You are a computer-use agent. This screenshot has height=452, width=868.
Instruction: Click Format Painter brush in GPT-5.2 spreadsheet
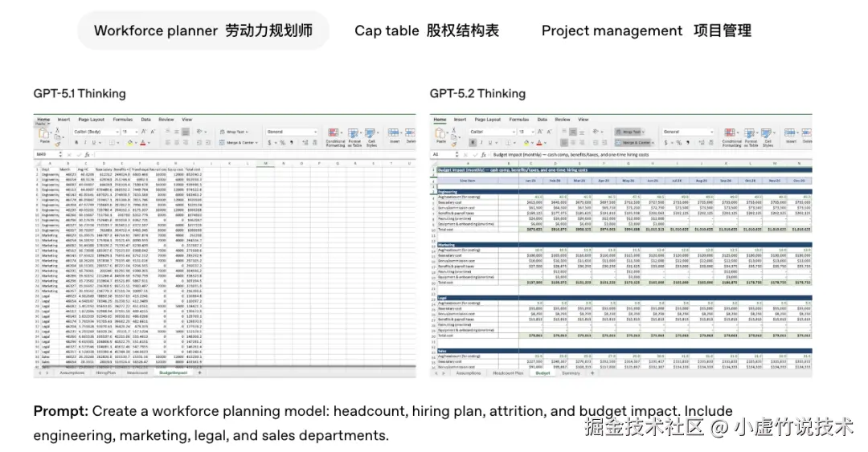[454, 145]
